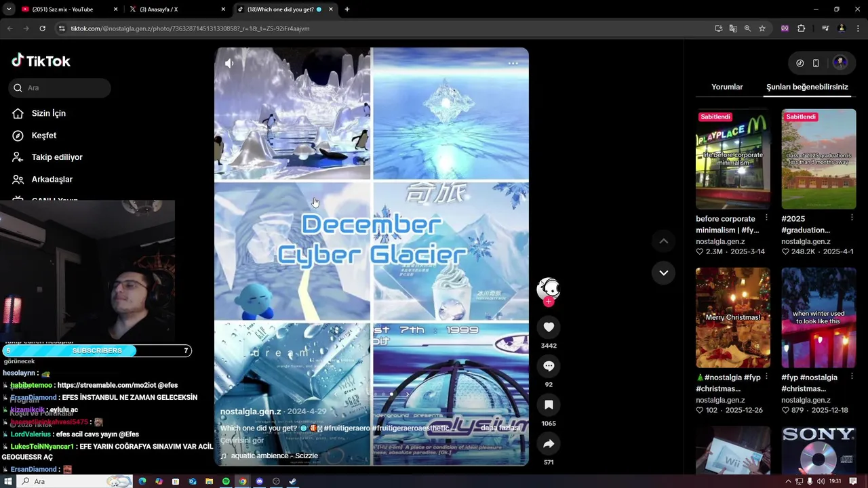Switch to Şunları beğenebilirsiniz tab
This screenshot has width=868, height=488.
click(x=807, y=87)
